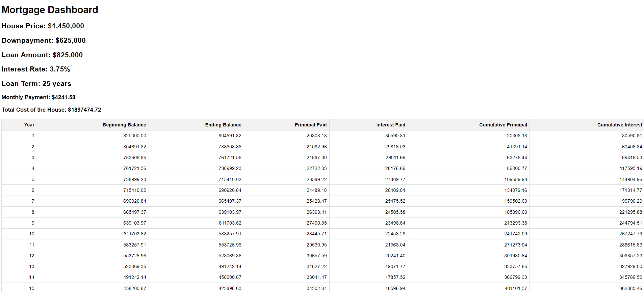Click the Beginning Balance column header

[x=124, y=125]
